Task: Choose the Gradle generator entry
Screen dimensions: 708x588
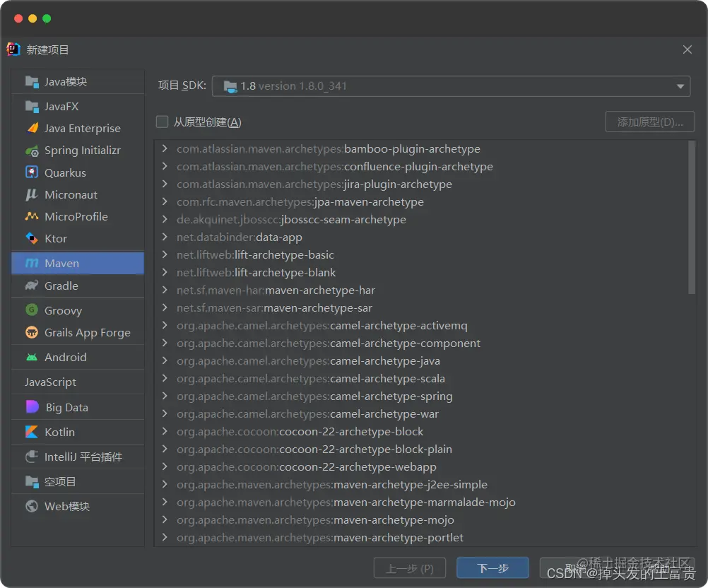Action: (78, 286)
